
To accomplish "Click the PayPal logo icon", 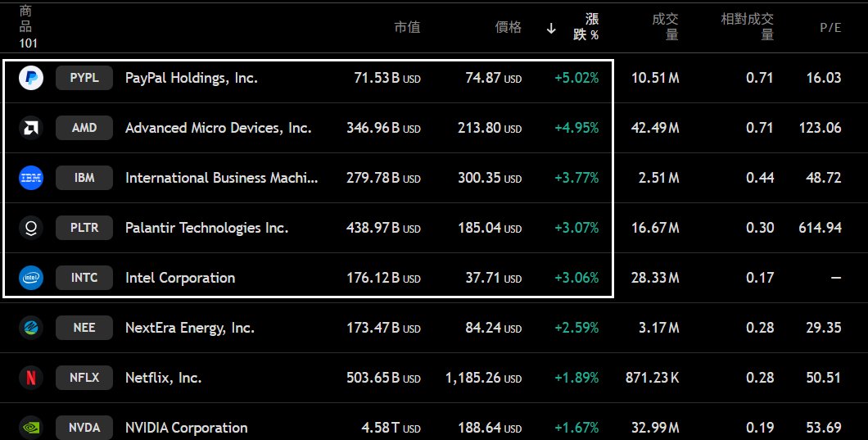I will click(31, 78).
